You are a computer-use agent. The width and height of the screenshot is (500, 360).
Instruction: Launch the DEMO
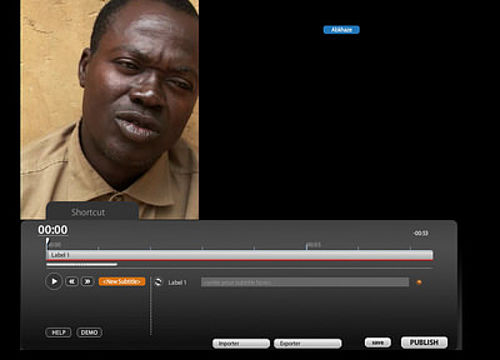tap(89, 332)
